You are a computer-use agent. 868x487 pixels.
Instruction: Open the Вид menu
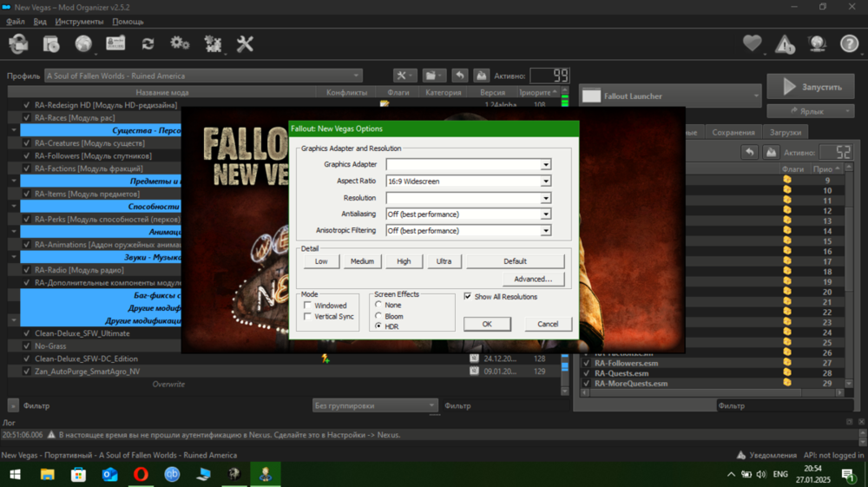pyautogui.click(x=40, y=22)
